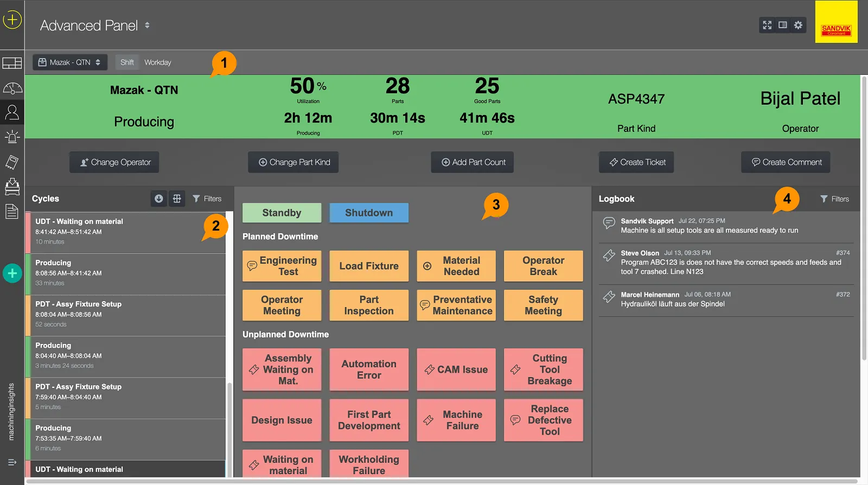Set machine state to Standby

coord(282,213)
